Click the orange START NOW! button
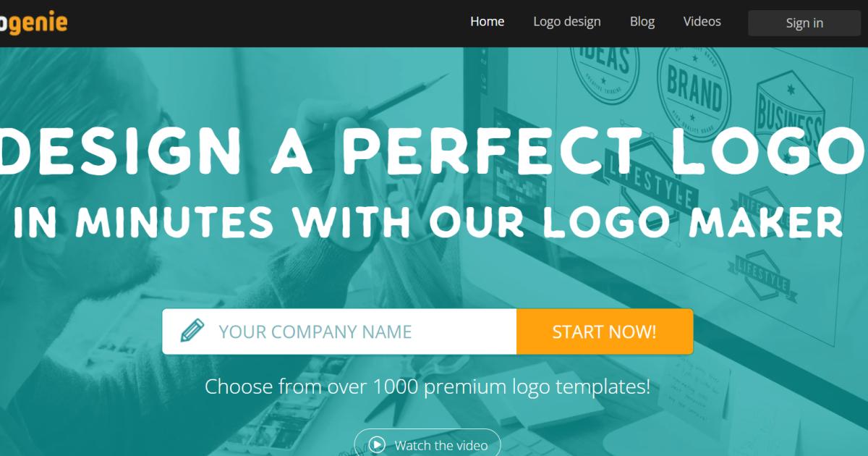Image resolution: width=868 pixels, height=456 pixels. 605,332
